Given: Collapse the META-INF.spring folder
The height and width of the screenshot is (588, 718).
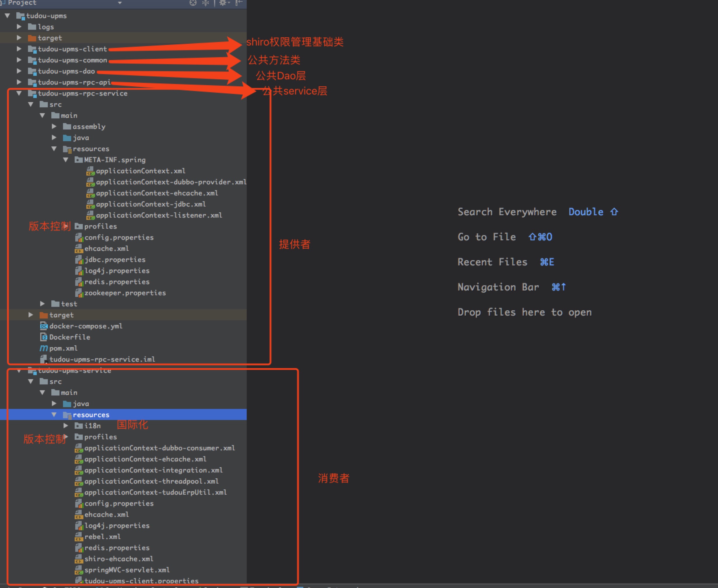Looking at the screenshot, I should (66, 160).
